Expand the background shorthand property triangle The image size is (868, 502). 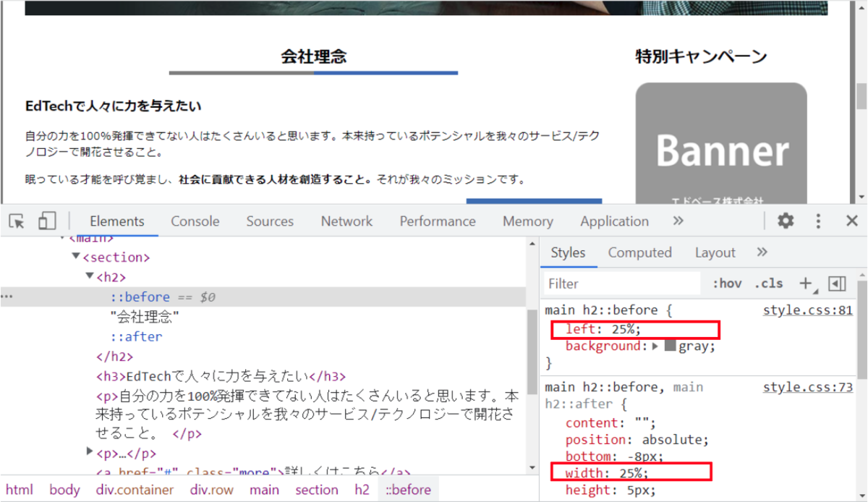point(655,346)
